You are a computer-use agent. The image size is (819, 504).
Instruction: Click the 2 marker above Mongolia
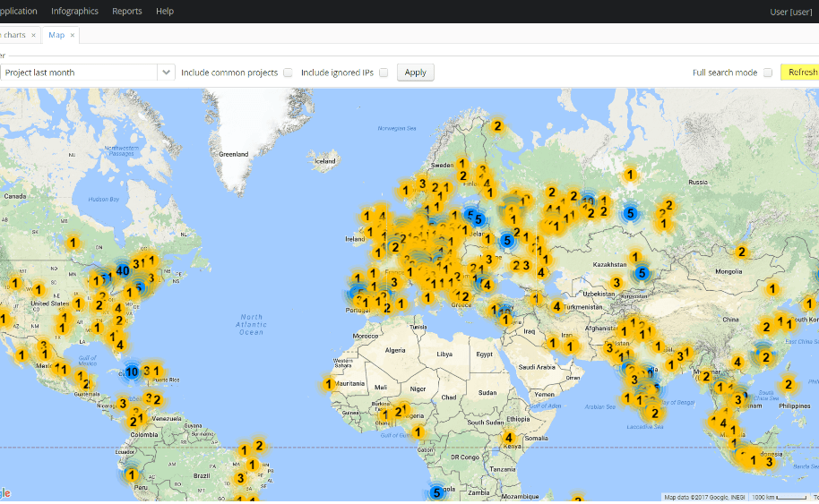[x=741, y=252]
